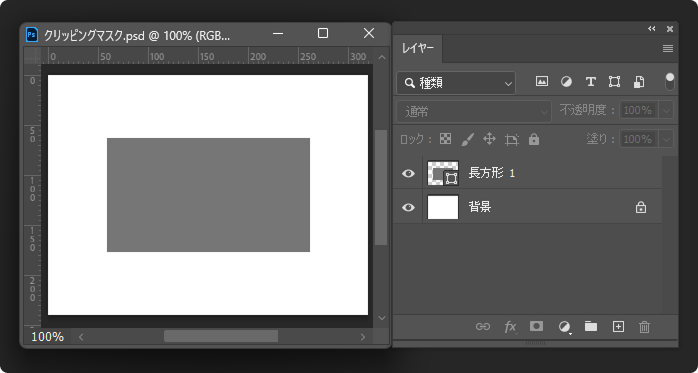Click the document horizontal scrollbar thumb
The width and height of the screenshot is (698, 373).
pos(221,336)
